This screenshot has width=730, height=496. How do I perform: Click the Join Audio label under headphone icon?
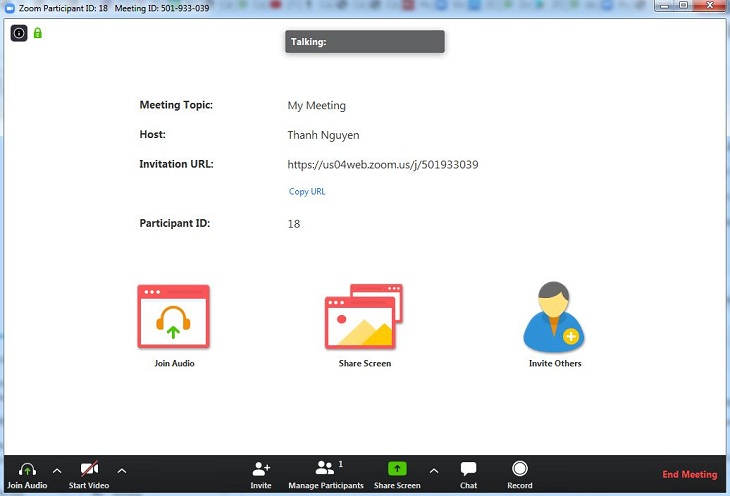(175, 363)
